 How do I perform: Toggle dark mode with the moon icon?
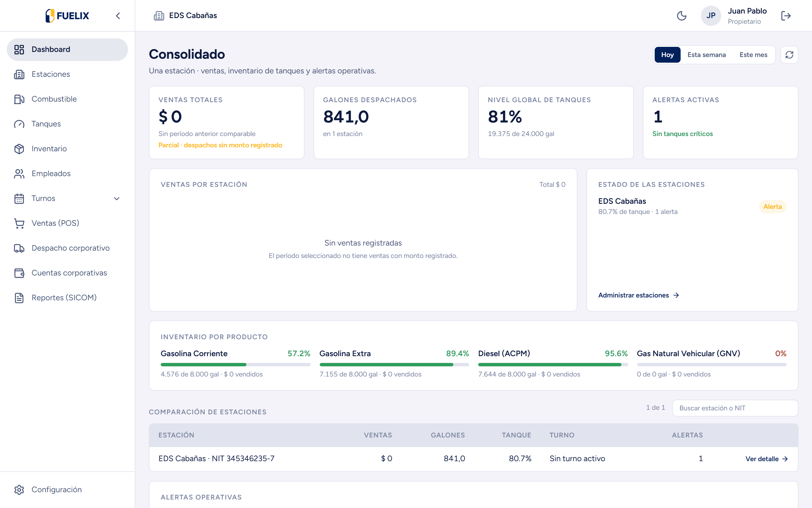(681, 16)
